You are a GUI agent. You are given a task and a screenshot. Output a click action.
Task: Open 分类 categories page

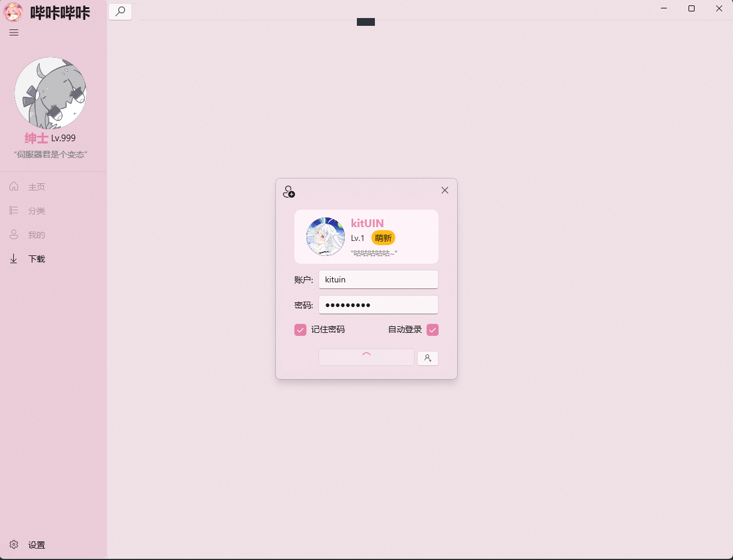[x=53, y=211]
